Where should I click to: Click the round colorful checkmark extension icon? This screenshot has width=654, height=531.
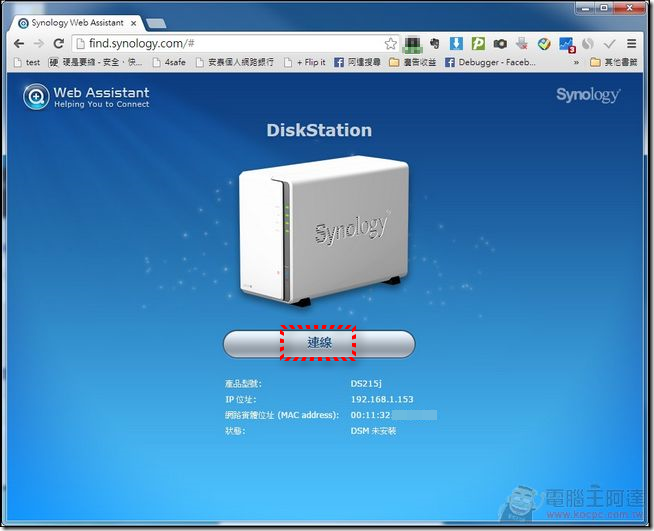pos(544,43)
